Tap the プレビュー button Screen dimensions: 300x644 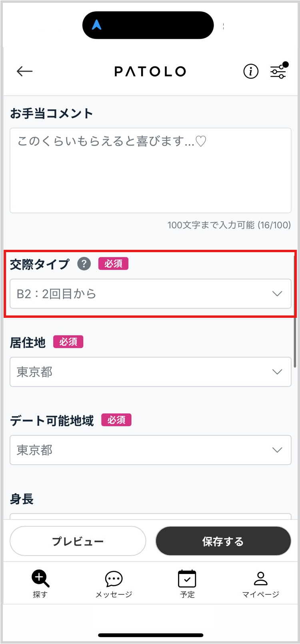[78, 541]
